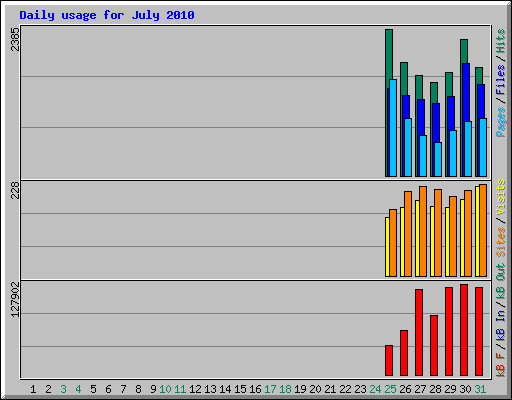Click day 16 on the x-axis
This screenshot has width=512, height=400.
[x=255, y=389]
